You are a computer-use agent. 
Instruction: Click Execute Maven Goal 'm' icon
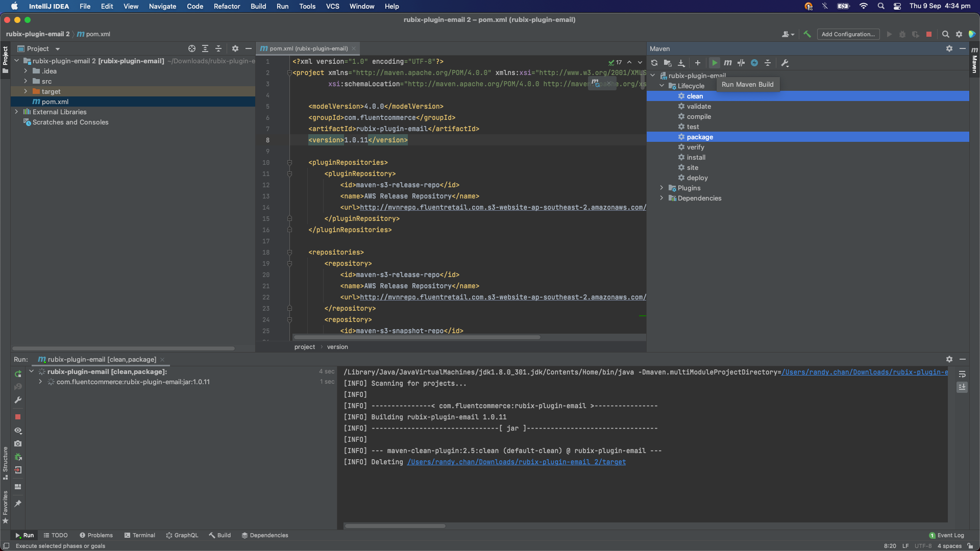pyautogui.click(x=727, y=63)
